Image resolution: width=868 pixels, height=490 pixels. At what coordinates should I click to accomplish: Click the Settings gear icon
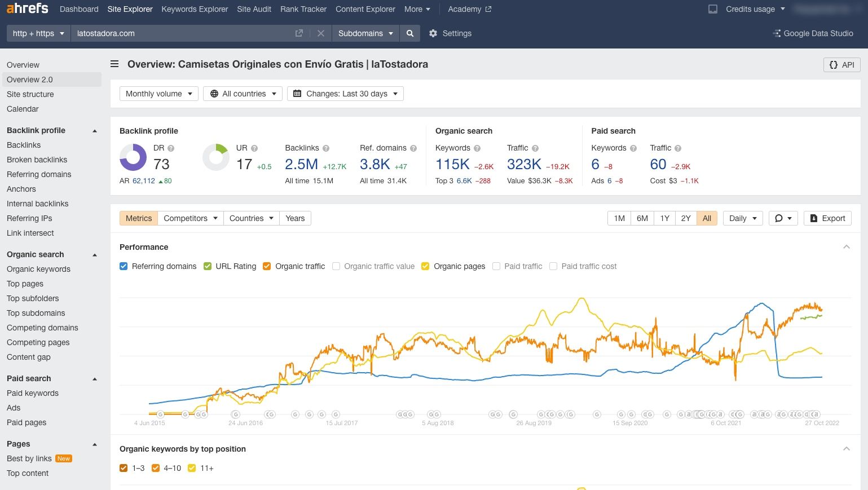coord(433,33)
